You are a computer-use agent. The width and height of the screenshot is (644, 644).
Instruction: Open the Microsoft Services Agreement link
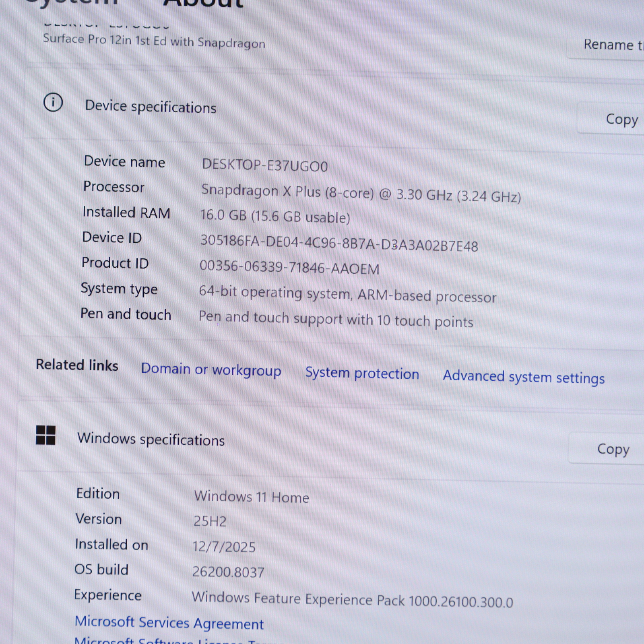[169, 623]
